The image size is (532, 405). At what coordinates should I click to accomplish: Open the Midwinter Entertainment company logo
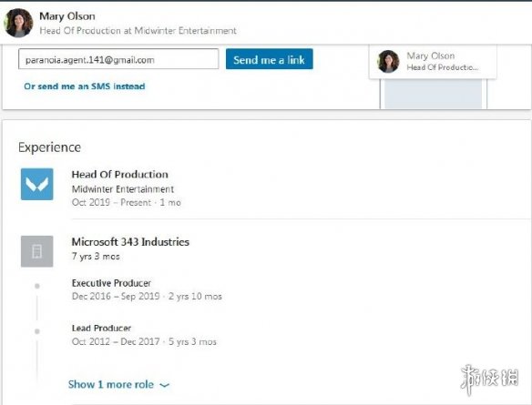click(x=37, y=184)
